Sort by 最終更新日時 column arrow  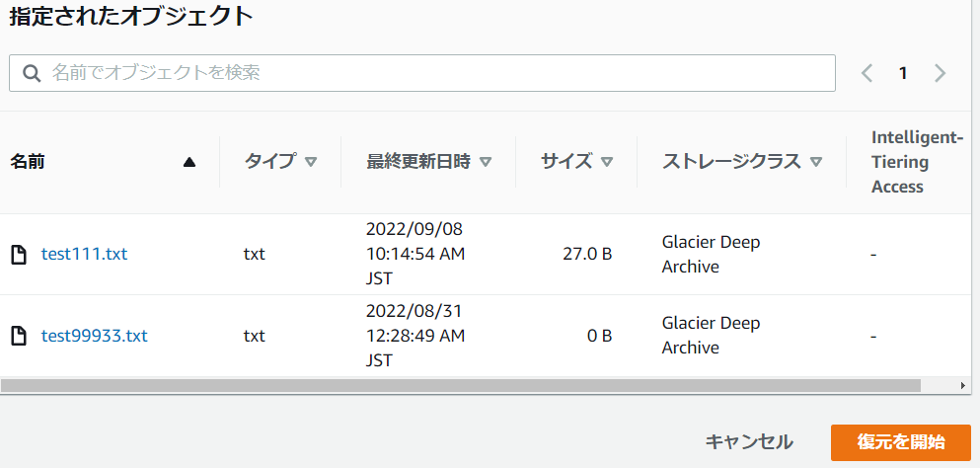486,162
